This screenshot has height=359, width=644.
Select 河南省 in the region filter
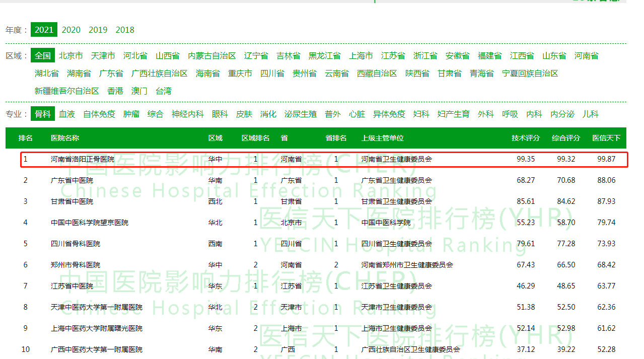click(x=586, y=56)
